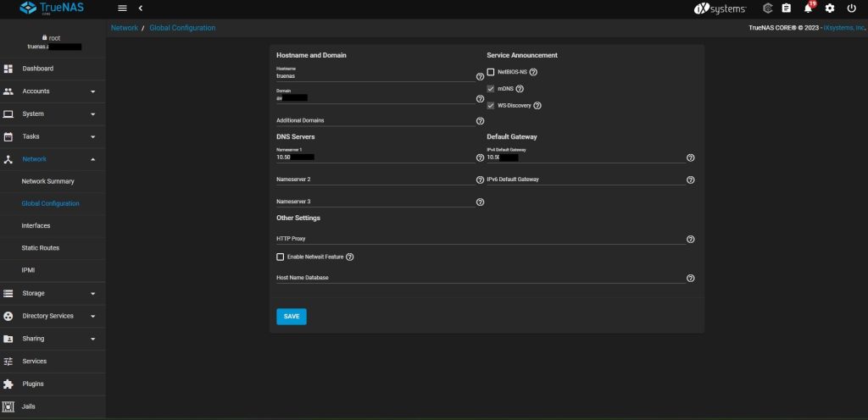868x420 pixels.
Task: Open help for NetBIOS-NS
Action: [x=534, y=72]
